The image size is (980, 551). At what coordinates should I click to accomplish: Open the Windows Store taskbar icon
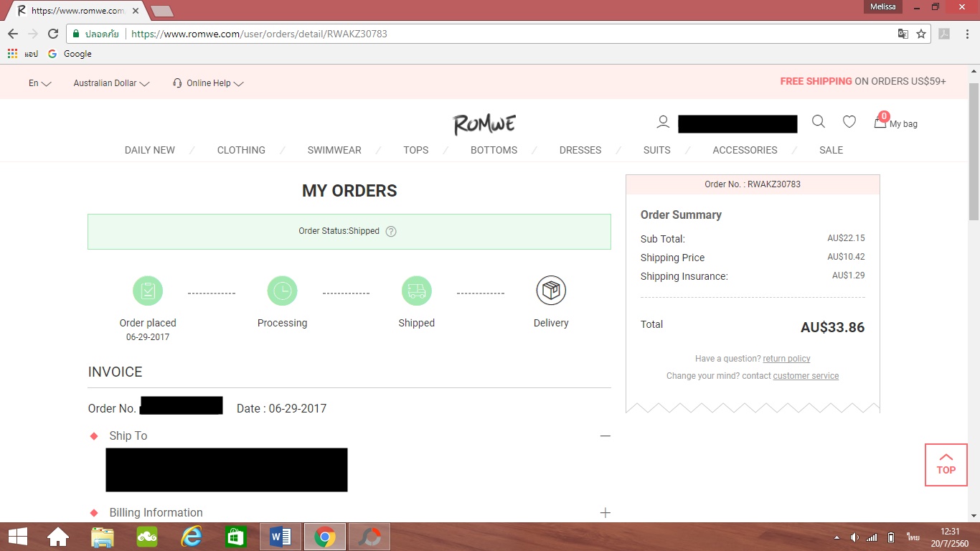(x=236, y=537)
